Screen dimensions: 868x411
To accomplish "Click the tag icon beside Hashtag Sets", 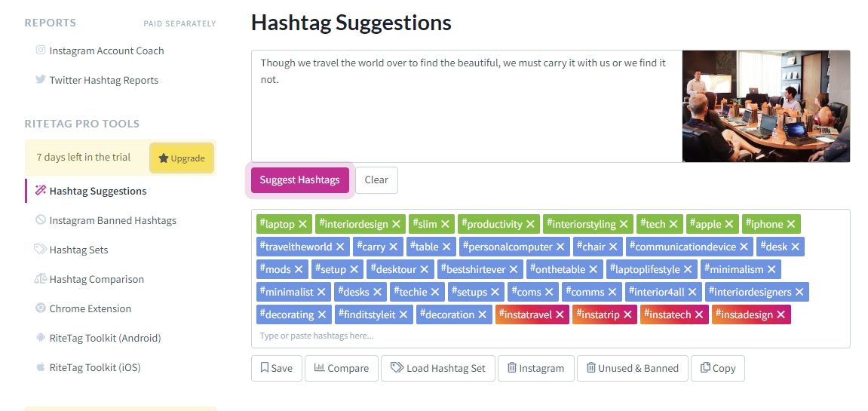I will 41,250.
